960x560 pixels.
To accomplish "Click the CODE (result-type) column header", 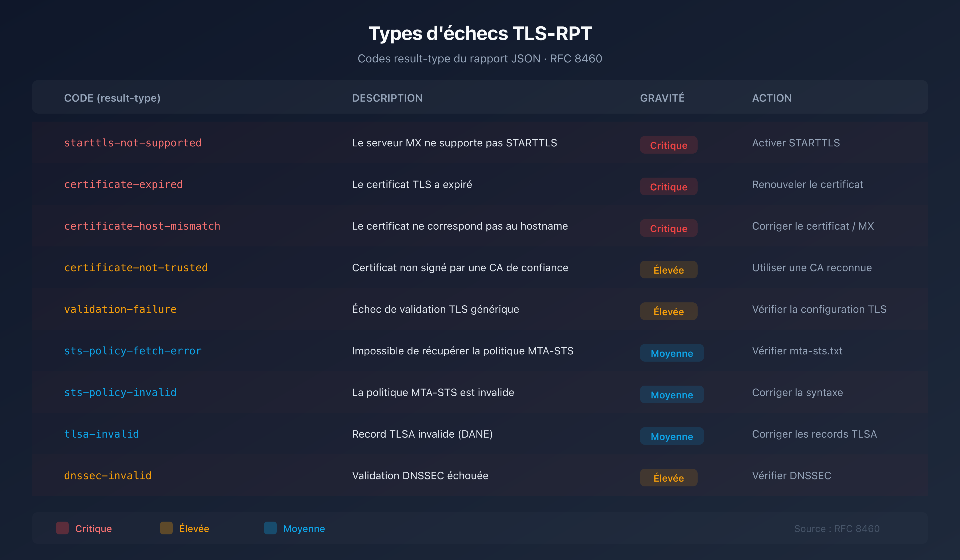I will point(112,98).
